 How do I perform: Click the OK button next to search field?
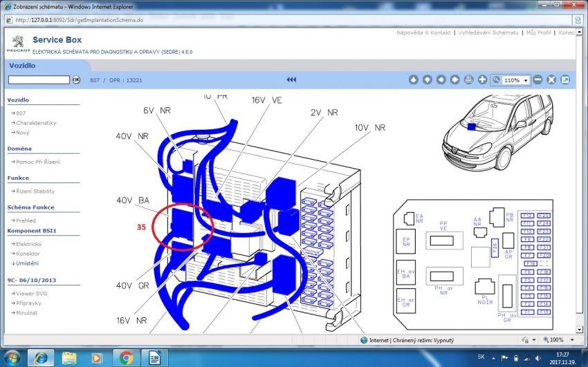pyautogui.click(x=76, y=79)
